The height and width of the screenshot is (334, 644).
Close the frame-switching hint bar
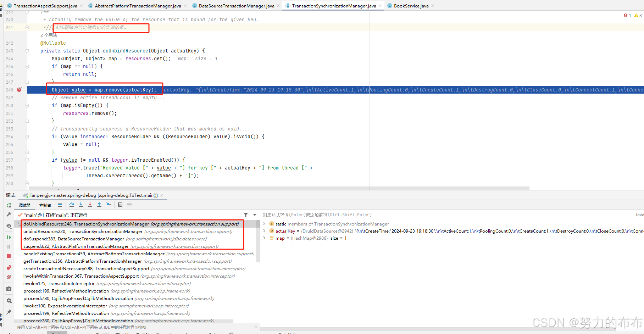[x=256, y=327]
